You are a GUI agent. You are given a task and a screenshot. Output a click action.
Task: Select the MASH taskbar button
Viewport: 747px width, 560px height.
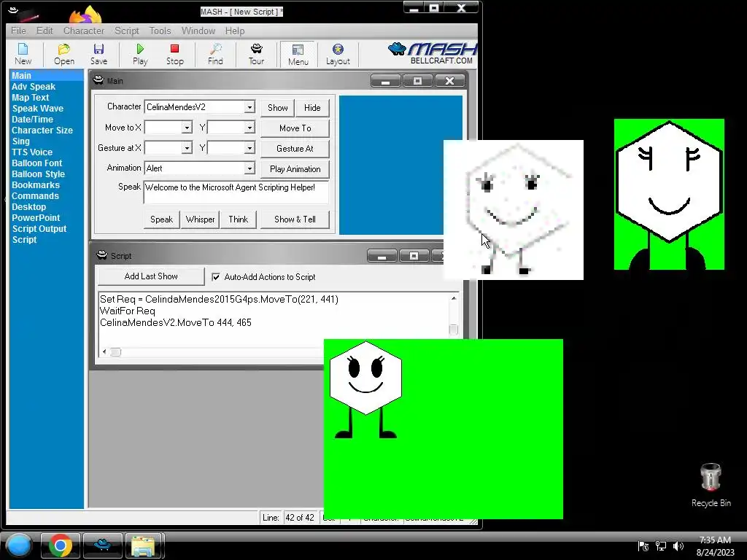pyautogui.click(x=102, y=545)
